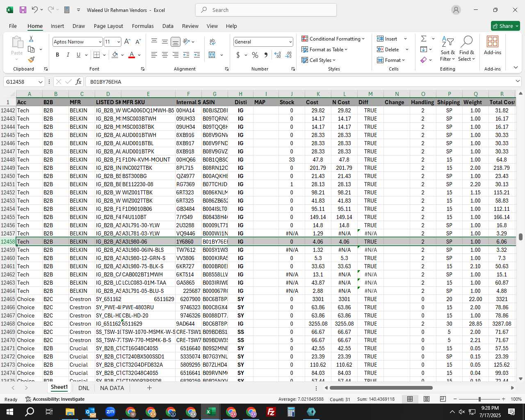Screen dimensions: 525x420
Task: Switch to the DNL sheet tab
Action: click(x=84, y=388)
